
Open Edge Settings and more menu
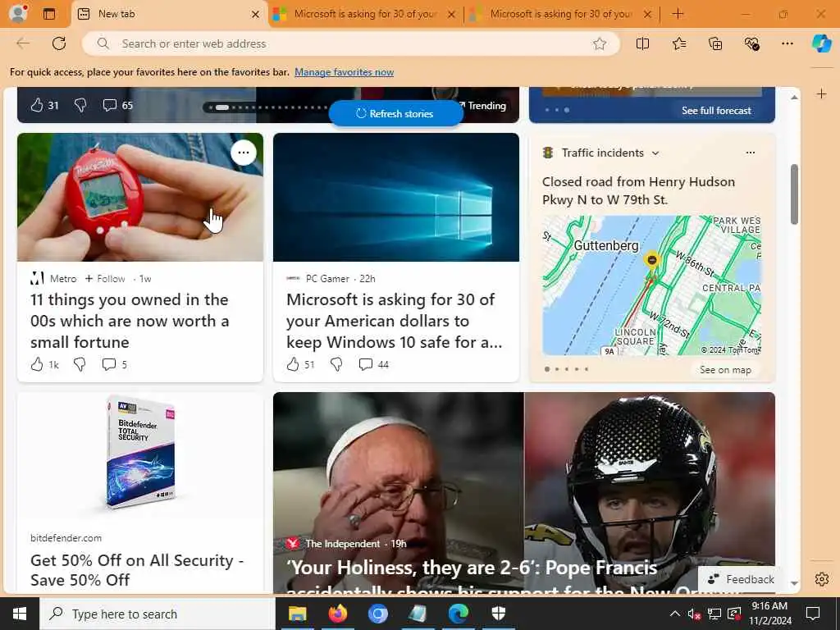click(787, 44)
